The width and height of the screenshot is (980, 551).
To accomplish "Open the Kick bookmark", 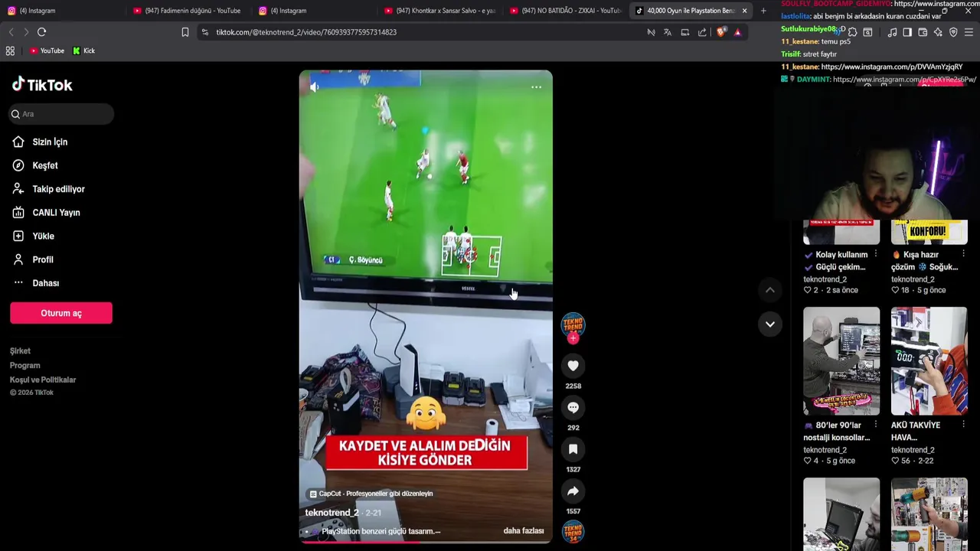I will click(x=84, y=51).
